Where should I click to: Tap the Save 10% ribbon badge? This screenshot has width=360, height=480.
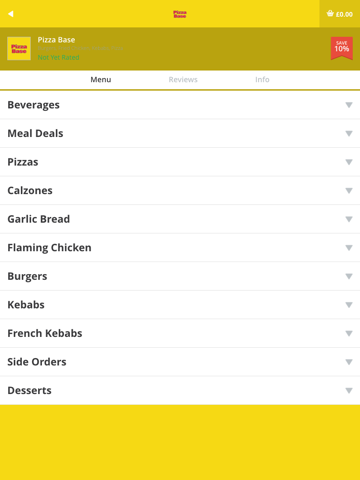click(342, 48)
